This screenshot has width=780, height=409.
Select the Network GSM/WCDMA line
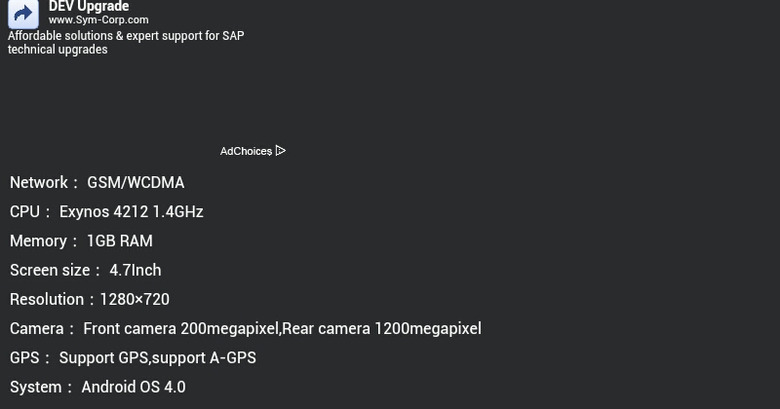coord(97,183)
